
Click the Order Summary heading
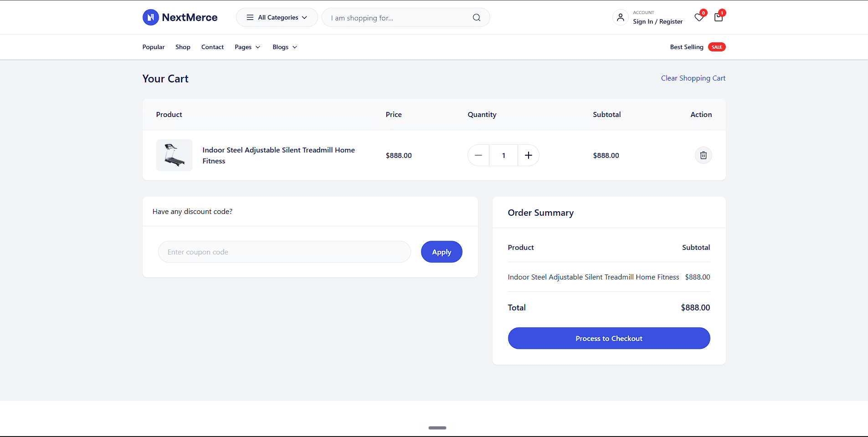540,213
